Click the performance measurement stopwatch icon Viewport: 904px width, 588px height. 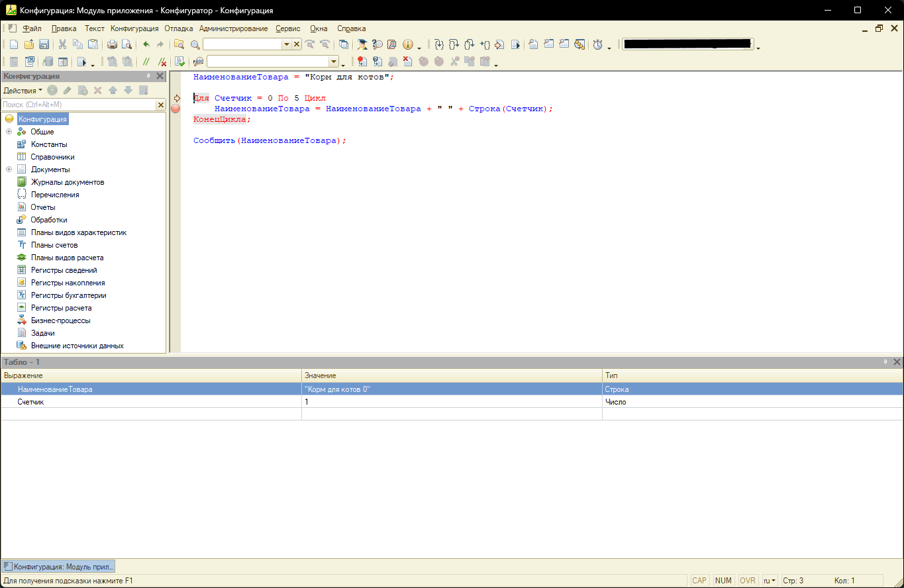[x=598, y=44]
